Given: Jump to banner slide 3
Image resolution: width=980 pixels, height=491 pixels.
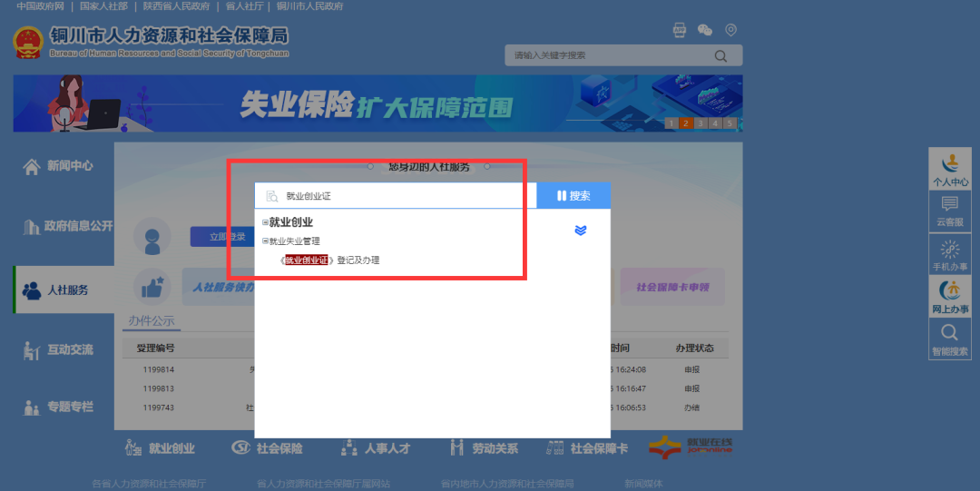Looking at the screenshot, I should pyautogui.click(x=701, y=123).
